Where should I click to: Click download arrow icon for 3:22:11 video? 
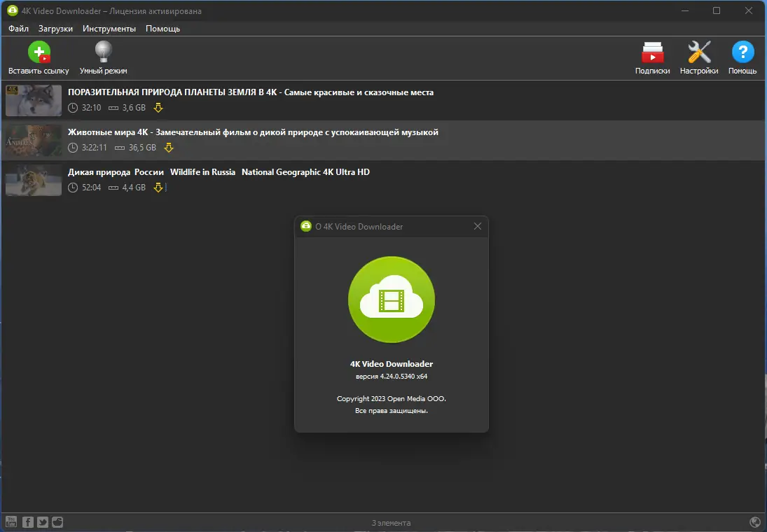point(169,147)
